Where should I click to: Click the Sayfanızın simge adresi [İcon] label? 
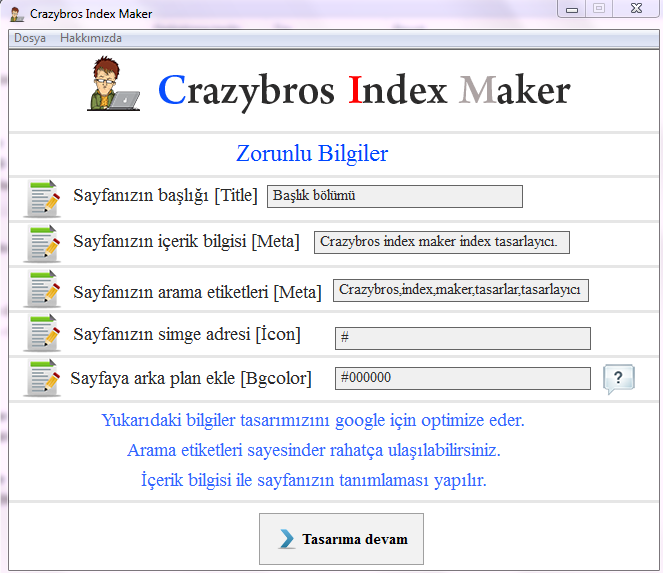click(187, 334)
